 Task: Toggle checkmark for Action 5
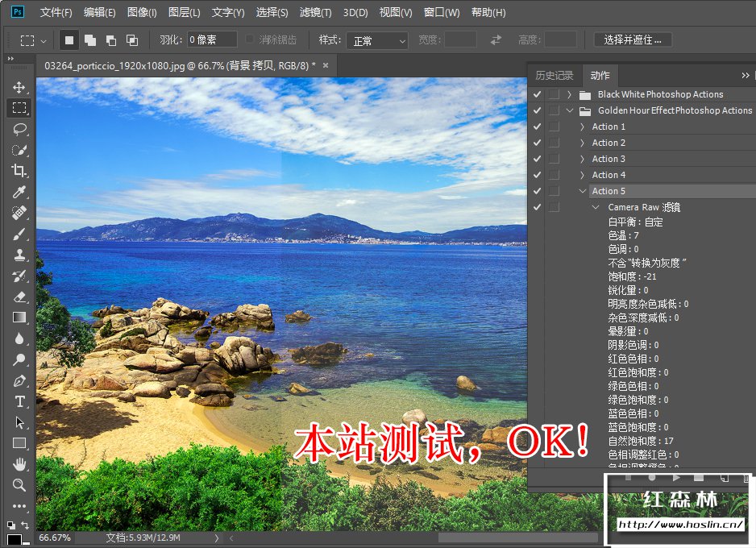tap(537, 191)
